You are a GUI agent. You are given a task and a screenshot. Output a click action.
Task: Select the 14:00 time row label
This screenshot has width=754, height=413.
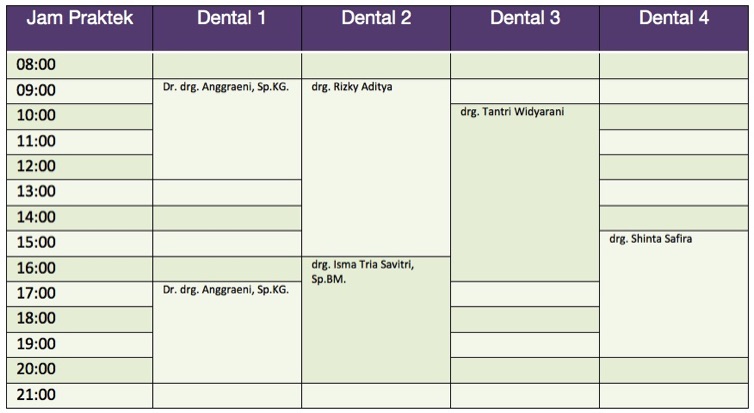click(x=38, y=217)
